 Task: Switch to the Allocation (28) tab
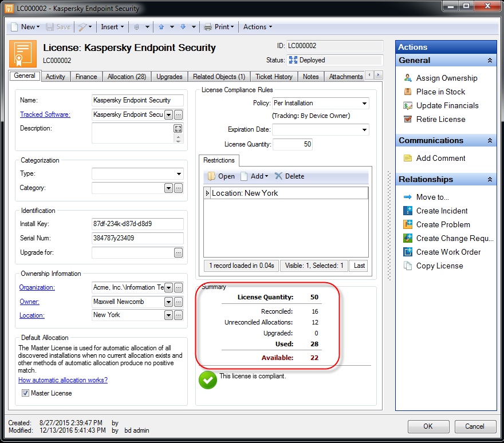(127, 77)
